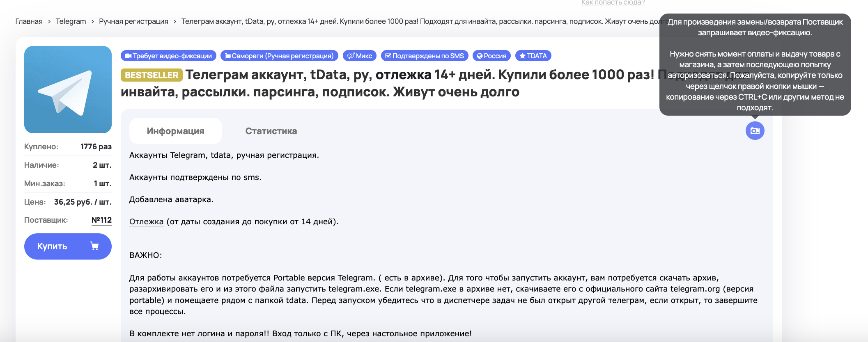Click the price value 36,25 руб. / шт.

[x=83, y=202]
